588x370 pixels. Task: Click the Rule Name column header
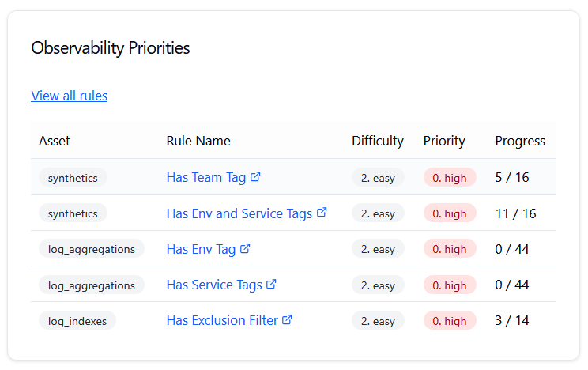pos(198,141)
